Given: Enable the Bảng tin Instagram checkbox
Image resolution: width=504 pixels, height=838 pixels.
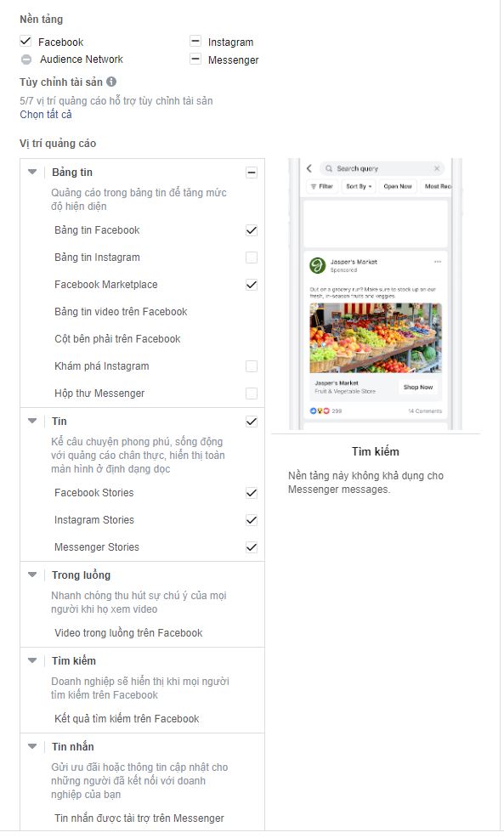Looking at the screenshot, I should (252, 258).
